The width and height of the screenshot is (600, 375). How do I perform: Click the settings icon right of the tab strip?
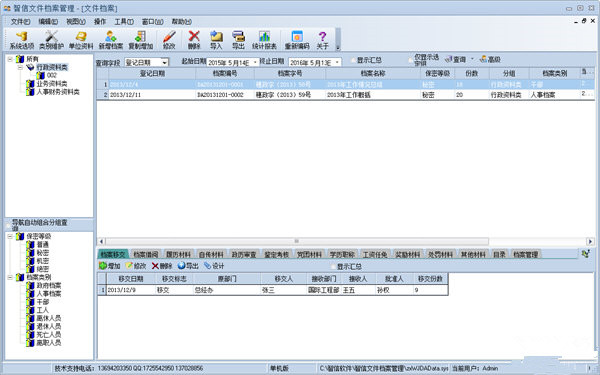tap(586, 253)
